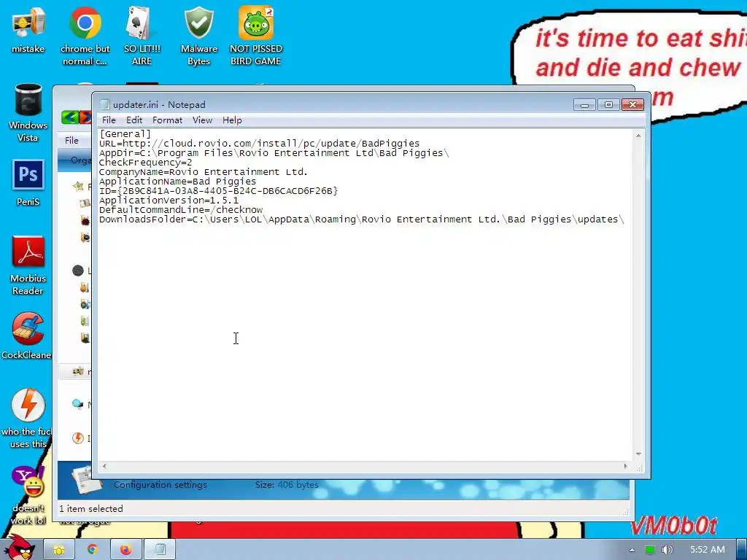Open Chrome from the taskbar
747x560 pixels.
[x=93, y=550]
